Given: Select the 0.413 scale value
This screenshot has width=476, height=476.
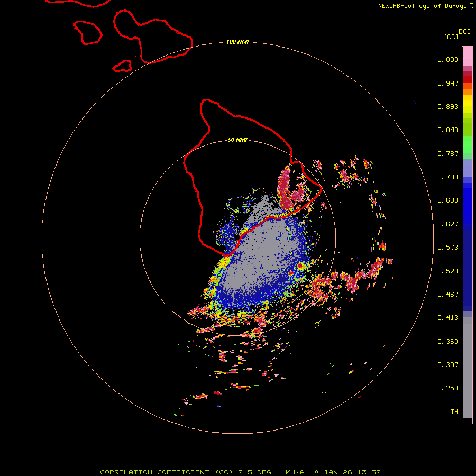Looking at the screenshot, I should [448, 318].
